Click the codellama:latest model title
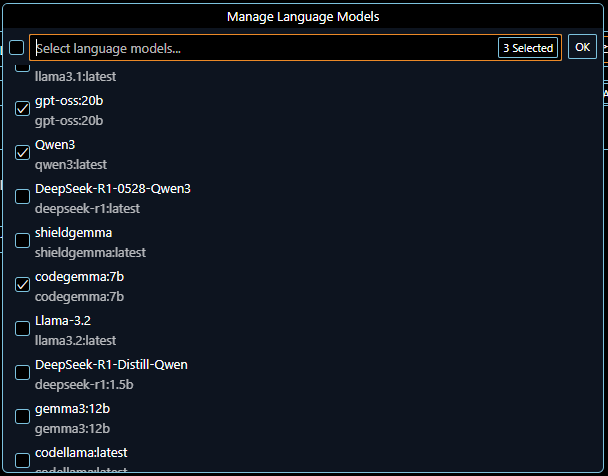Image resolution: width=608 pixels, height=476 pixels. [81, 453]
